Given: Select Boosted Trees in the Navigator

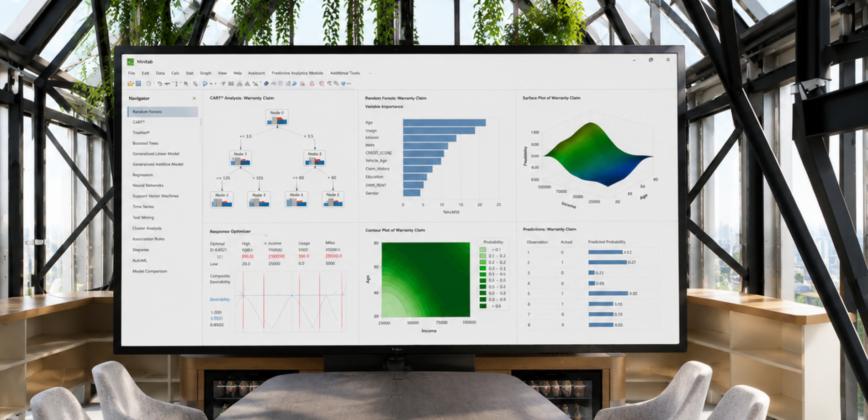Looking at the screenshot, I should 145,143.
